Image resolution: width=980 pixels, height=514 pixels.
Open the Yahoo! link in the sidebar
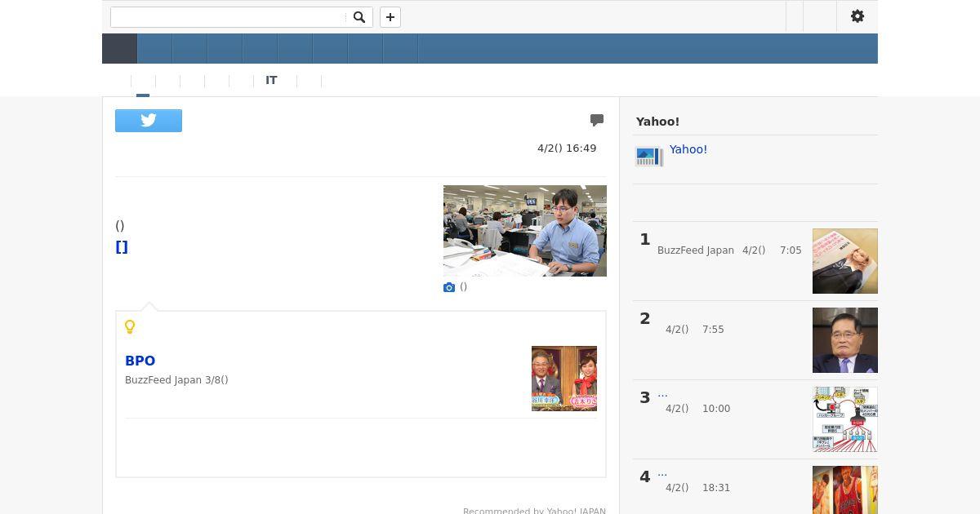pyautogui.click(x=688, y=149)
